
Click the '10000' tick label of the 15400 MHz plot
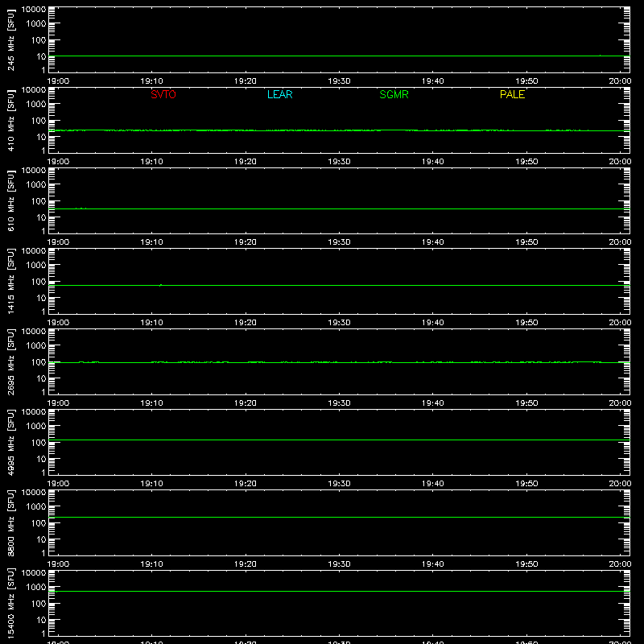coord(34,573)
